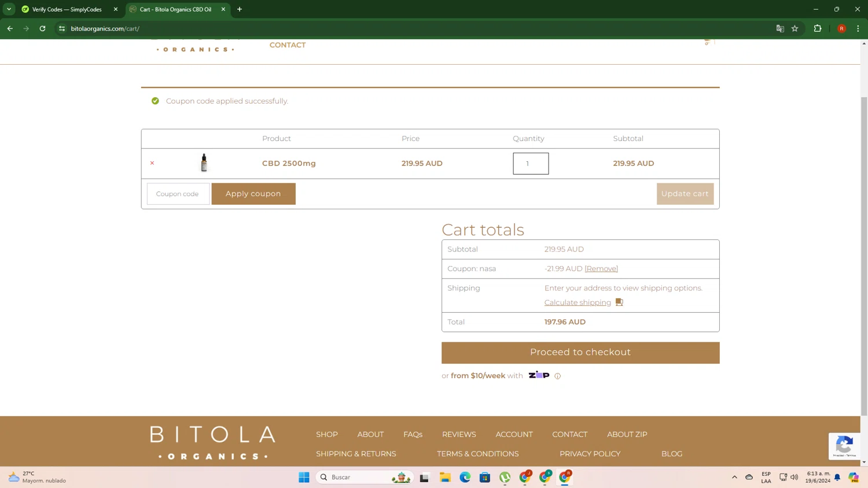
Task: Switch ESP LAA keyboard language
Action: coord(766,477)
